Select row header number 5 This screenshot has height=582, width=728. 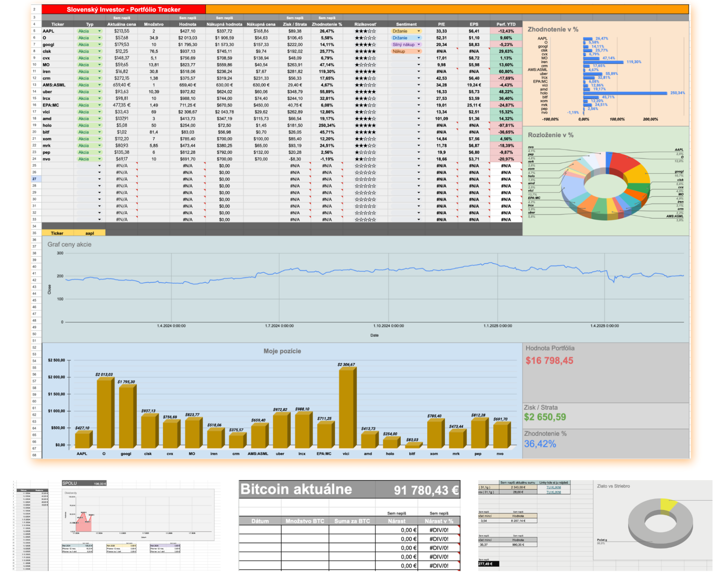point(35,31)
